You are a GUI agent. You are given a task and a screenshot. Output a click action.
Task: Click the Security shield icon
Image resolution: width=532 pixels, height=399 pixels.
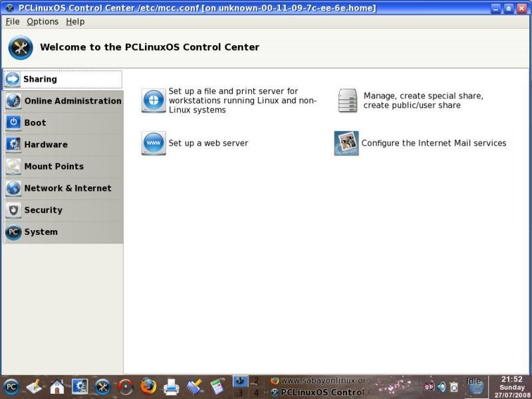click(13, 210)
